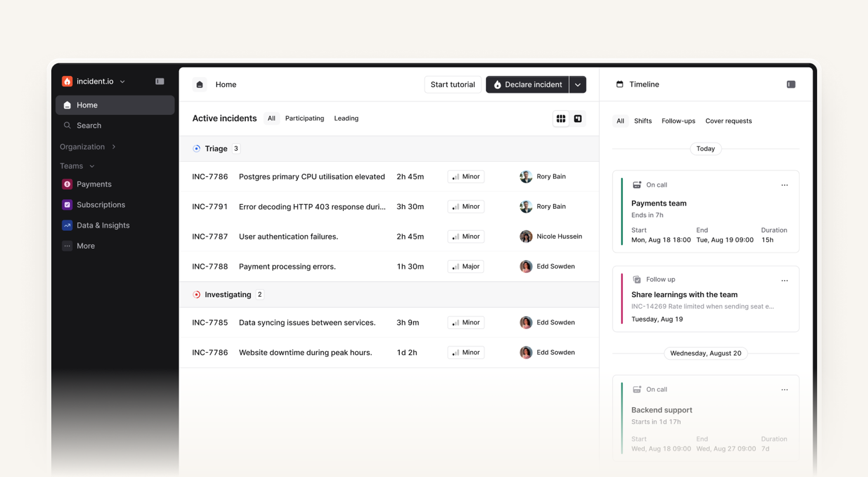Screen dimensions: 868x477
Task: Click the Start tutorial button
Action: click(x=452, y=85)
